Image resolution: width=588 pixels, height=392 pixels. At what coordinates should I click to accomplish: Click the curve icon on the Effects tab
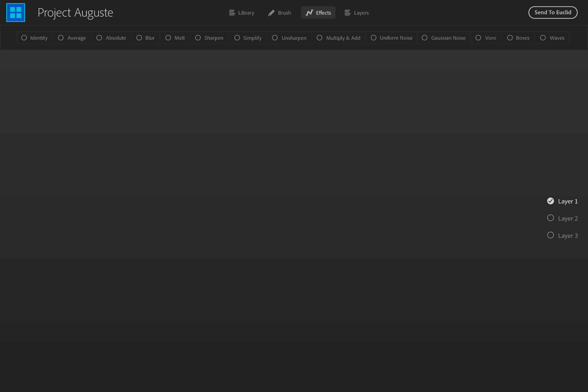point(309,13)
